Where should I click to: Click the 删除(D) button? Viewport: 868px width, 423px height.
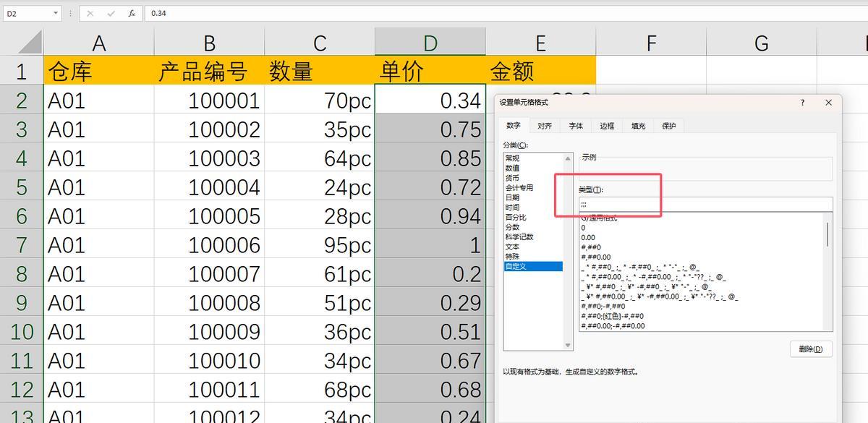coord(811,349)
